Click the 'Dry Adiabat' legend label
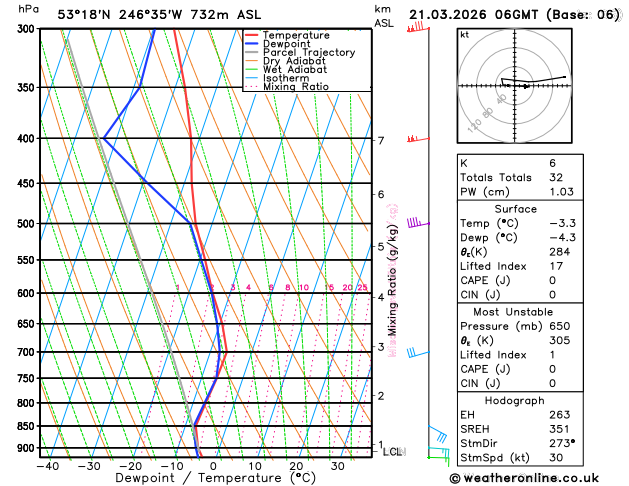The height and width of the screenshot is (486, 629). [294, 61]
